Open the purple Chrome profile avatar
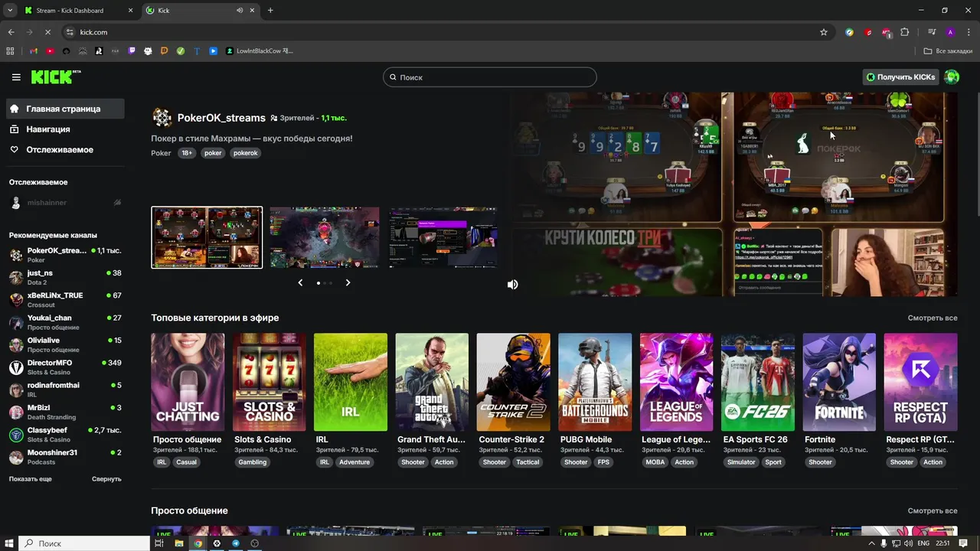Image resolution: width=980 pixels, height=551 pixels. coord(950,32)
